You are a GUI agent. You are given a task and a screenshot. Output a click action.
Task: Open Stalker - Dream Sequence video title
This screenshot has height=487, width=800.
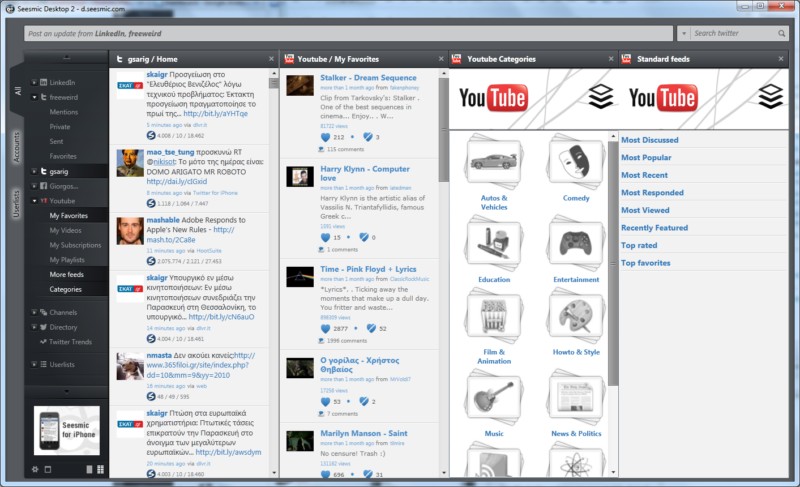(368, 78)
